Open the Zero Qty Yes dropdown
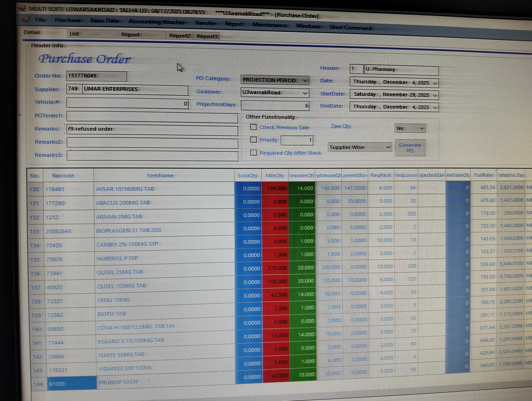Image resolution: width=532 pixels, height=401 pixels. 422,129
